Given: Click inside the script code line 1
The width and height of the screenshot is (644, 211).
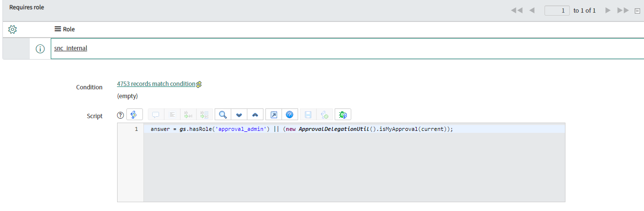Looking at the screenshot, I should pos(354,129).
